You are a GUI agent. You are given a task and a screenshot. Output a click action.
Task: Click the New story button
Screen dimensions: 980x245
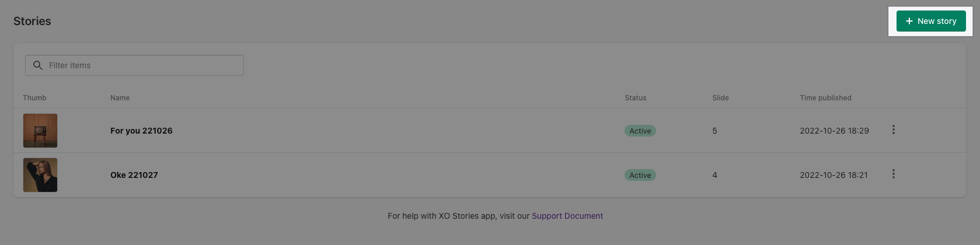pyautogui.click(x=931, y=21)
